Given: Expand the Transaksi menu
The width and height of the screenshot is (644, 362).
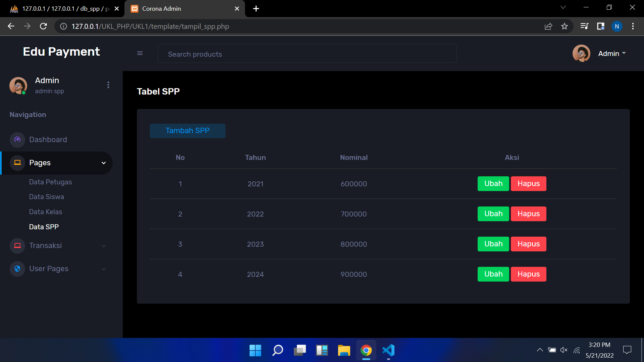Looking at the screenshot, I should (x=104, y=246).
